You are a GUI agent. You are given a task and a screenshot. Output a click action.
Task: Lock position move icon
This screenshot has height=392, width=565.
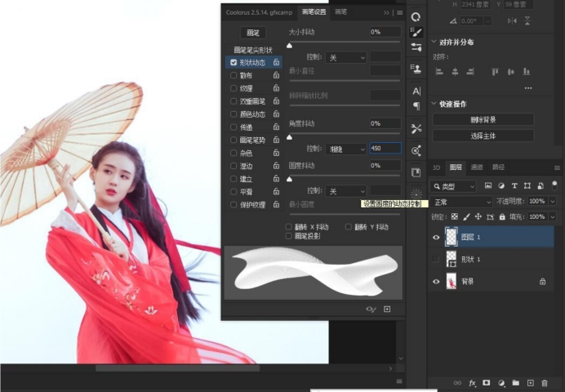[x=478, y=216]
